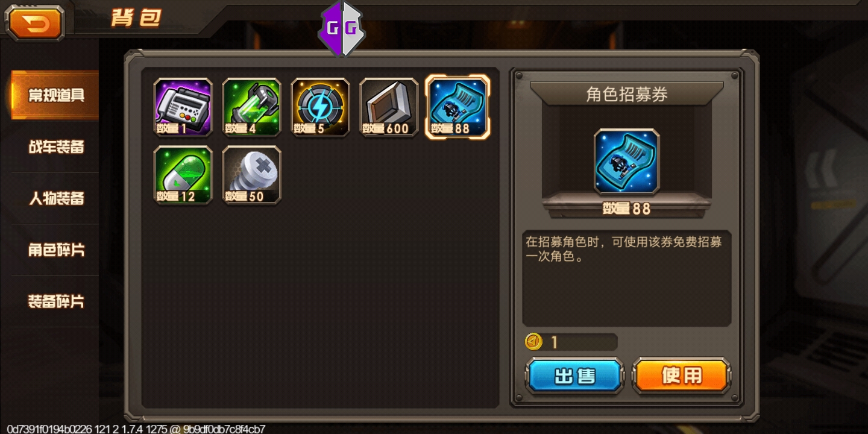Open the purple GG GameGuardian overlay icon
Image resolution: width=868 pixels, height=434 pixels.
coord(341,28)
